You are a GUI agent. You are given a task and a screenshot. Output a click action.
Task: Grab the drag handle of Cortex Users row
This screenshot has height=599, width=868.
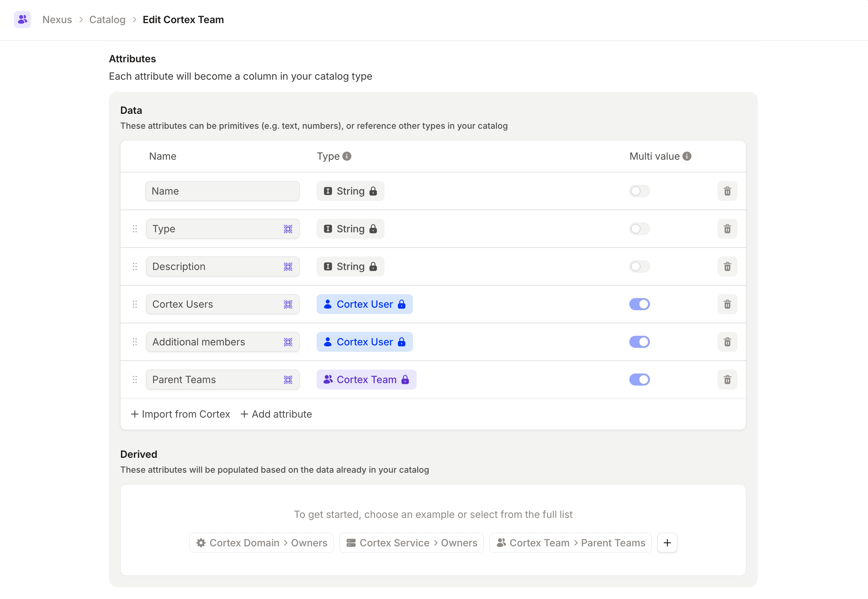click(x=135, y=304)
